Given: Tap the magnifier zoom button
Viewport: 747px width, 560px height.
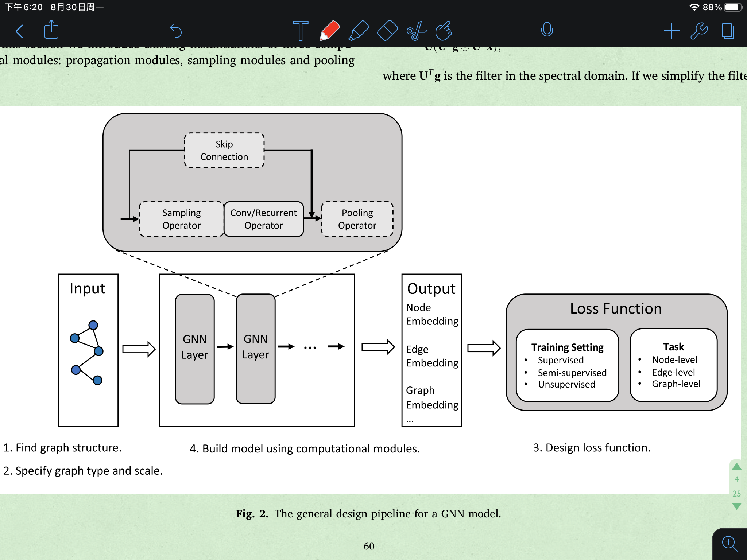Looking at the screenshot, I should [x=730, y=544].
